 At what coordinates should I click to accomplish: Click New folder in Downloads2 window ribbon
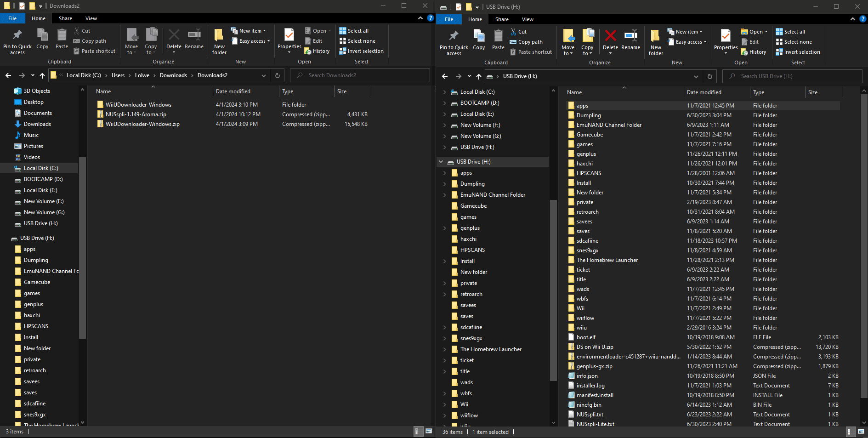click(x=219, y=42)
